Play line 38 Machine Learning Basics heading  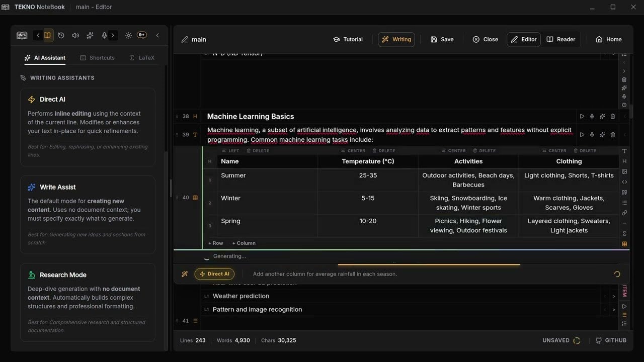[x=582, y=116]
